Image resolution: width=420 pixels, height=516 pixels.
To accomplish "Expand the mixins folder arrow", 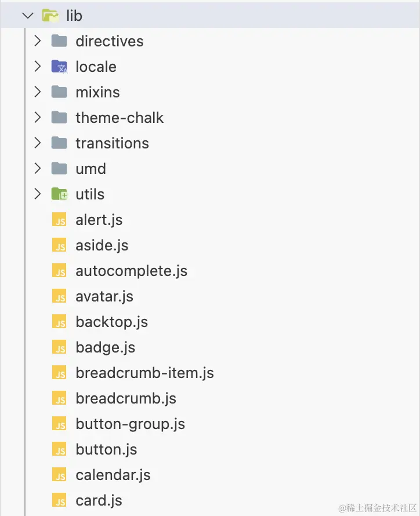I will click(38, 93).
